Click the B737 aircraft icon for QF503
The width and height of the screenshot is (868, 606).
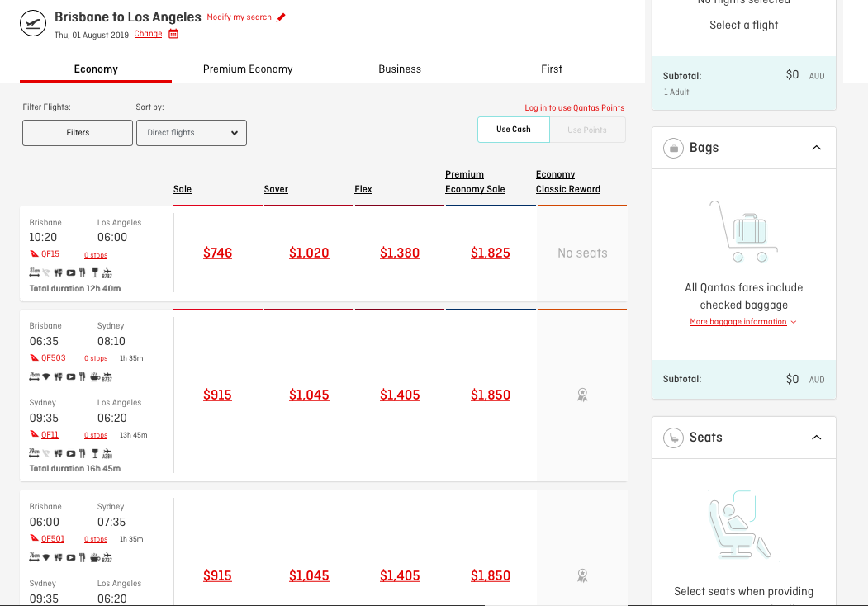point(107,376)
